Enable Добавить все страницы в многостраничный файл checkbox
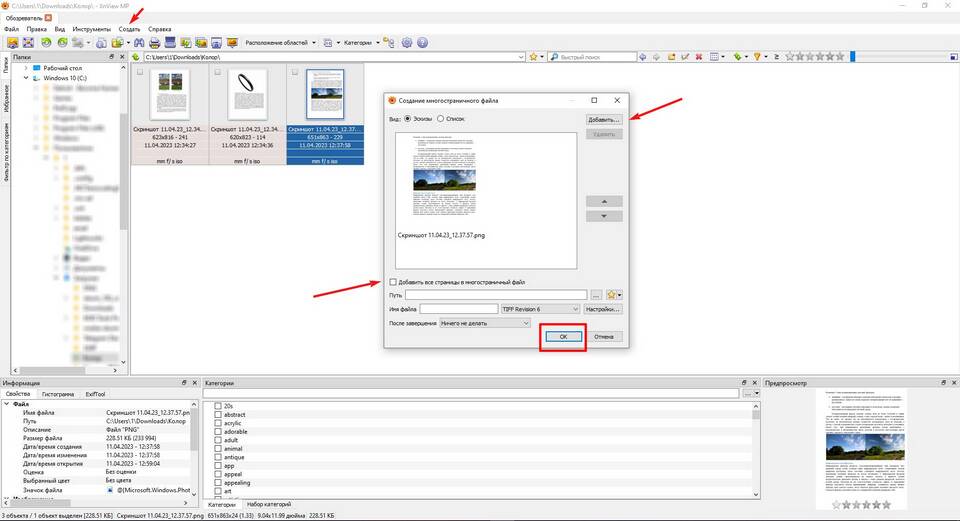960x521 pixels. click(393, 282)
